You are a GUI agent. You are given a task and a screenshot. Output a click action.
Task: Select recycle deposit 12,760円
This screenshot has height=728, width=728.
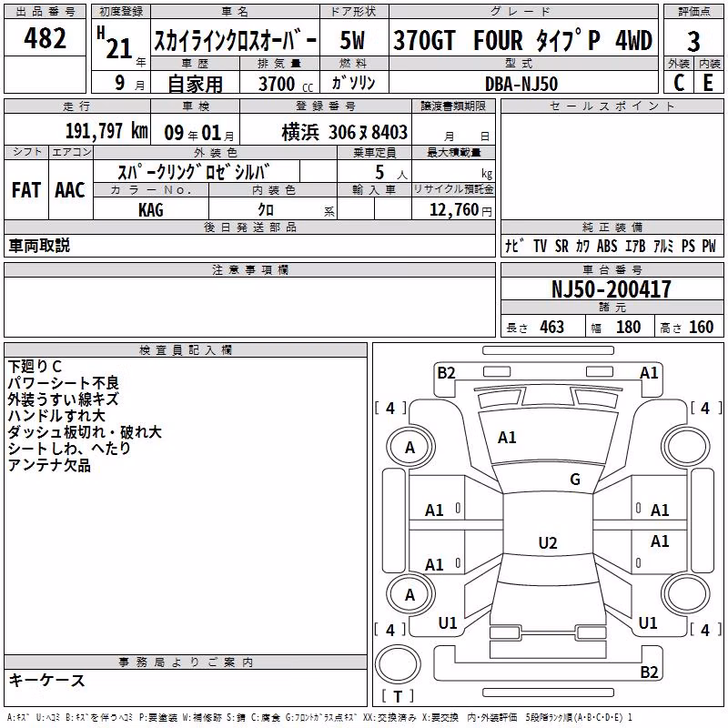coord(460,210)
